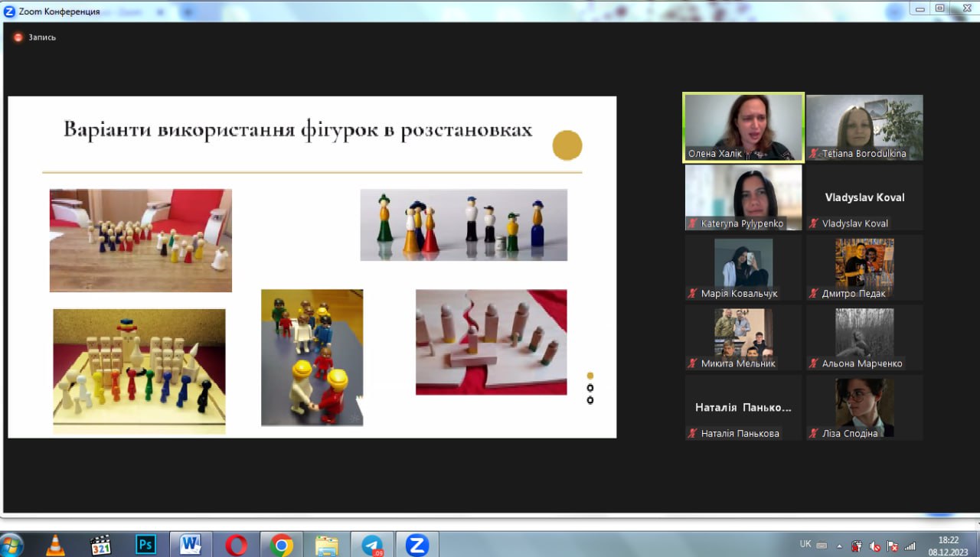Viewport: 980px width, 557px height.
Task: Launch Media Player Classic from taskbar
Action: click(100, 545)
